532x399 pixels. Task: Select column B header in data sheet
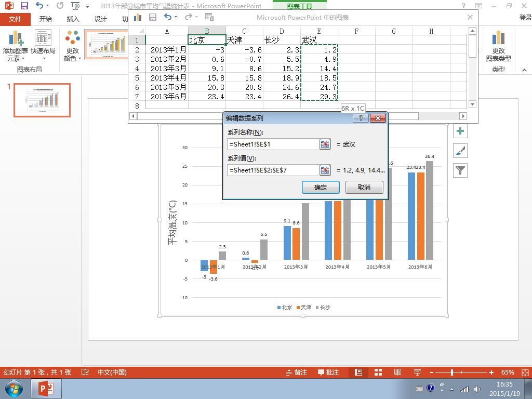pos(207,31)
